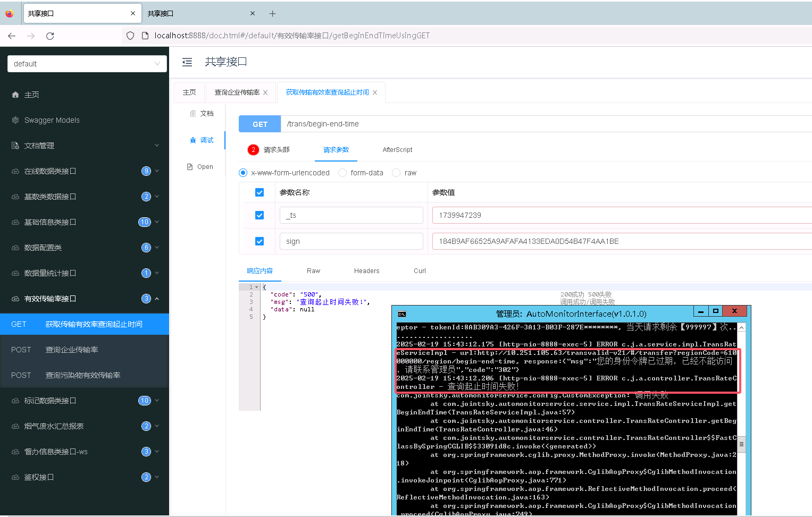This screenshot has width=812, height=517.
Task: Expand the 基数类数据接口 group
Action: [157, 197]
